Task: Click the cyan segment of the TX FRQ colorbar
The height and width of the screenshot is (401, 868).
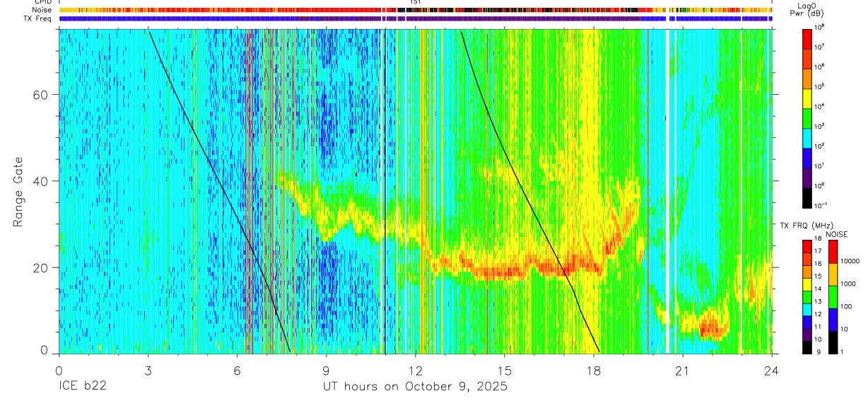Action: point(807,310)
